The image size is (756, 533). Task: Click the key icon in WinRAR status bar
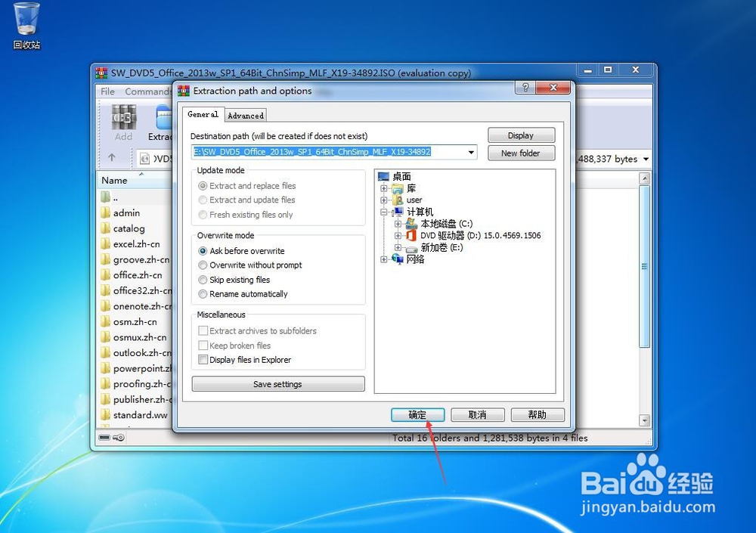(119, 438)
